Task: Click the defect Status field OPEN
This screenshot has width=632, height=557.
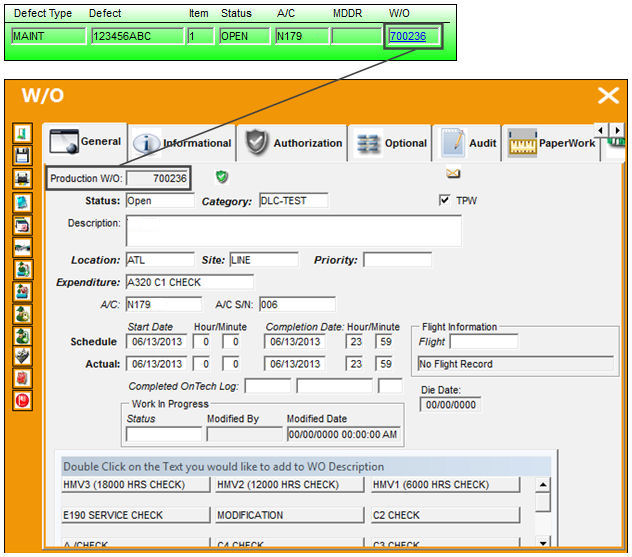Action: coord(245,36)
